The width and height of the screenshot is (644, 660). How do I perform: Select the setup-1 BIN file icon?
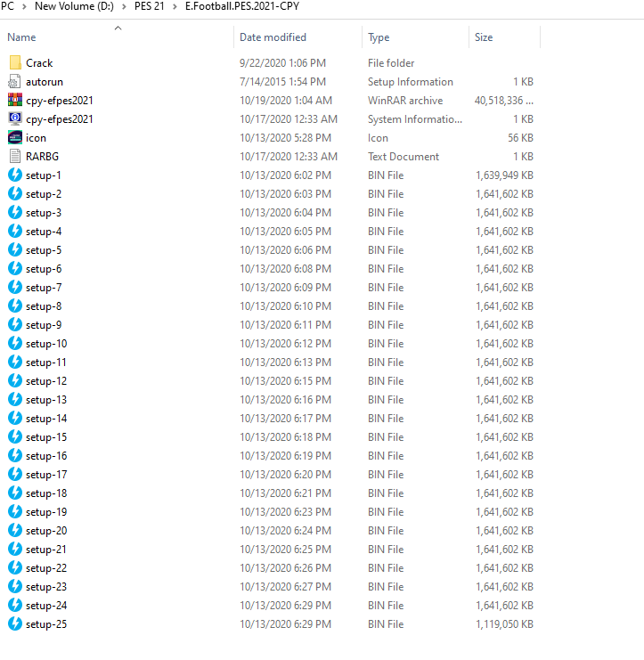(15, 175)
